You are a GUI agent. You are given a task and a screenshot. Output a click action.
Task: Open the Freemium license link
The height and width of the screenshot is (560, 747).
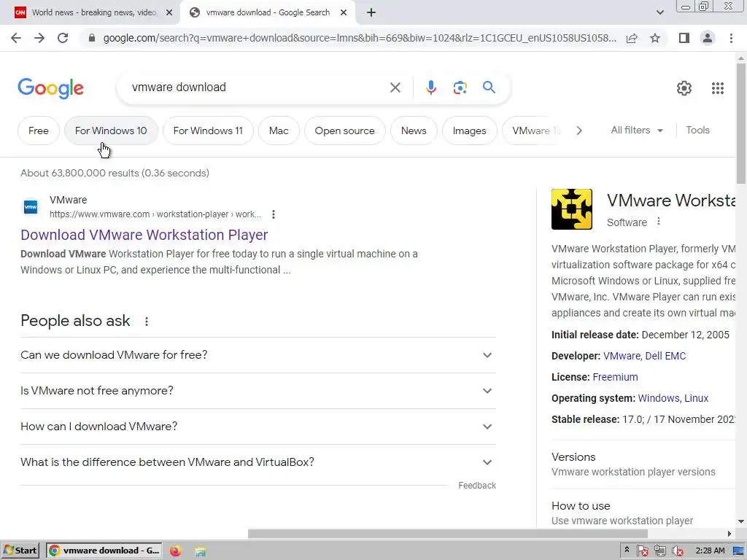(615, 377)
